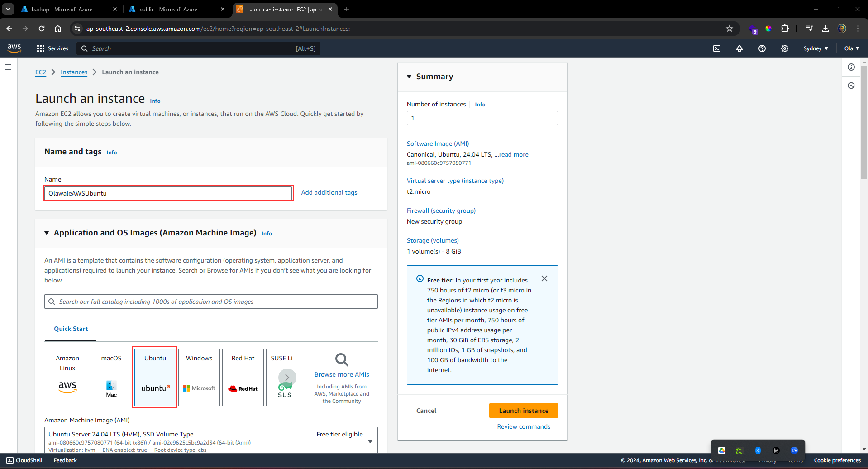The image size is (868, 469).
Task: Click the green NVIDIA-style tray icon
Action: (x=739, y=450)
